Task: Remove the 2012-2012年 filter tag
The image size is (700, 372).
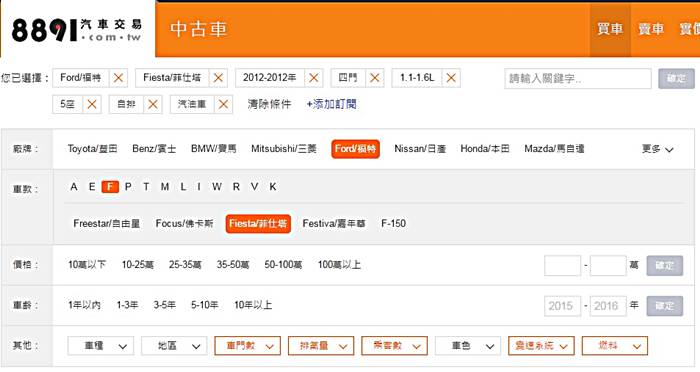Action: 314,78
